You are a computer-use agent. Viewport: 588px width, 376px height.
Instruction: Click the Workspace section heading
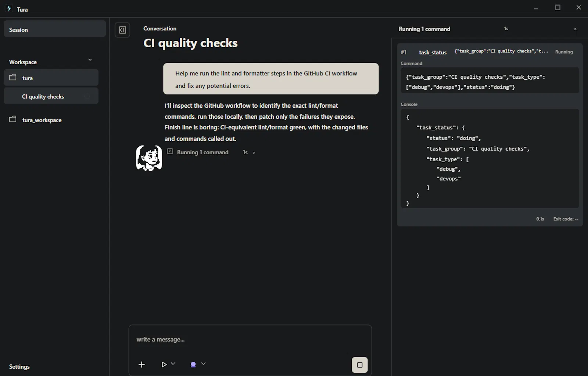click(23, 62)
